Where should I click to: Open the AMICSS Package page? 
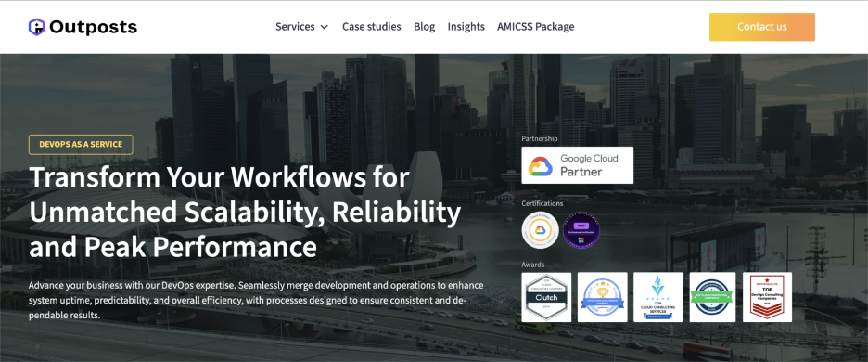(x=536, y=27)
